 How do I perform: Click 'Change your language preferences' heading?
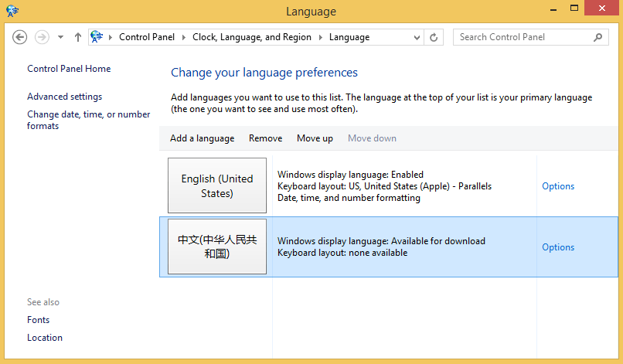point(264,73)
